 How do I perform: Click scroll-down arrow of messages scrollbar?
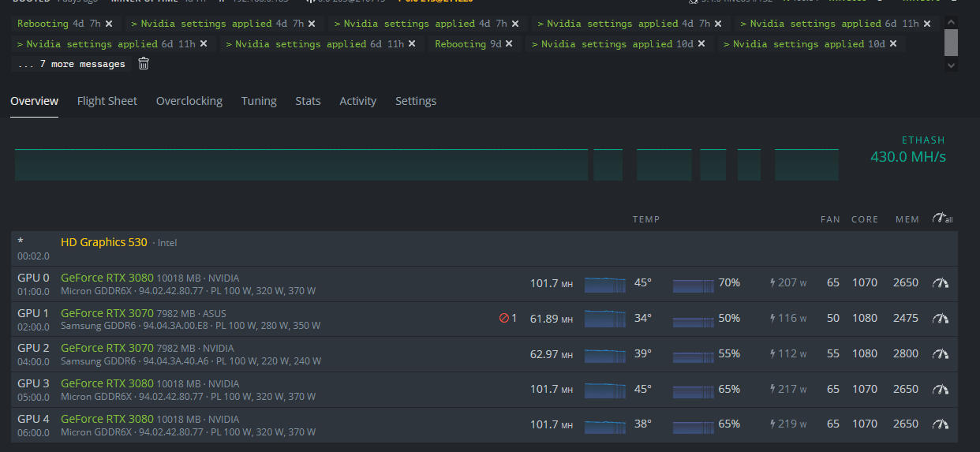[951, 65]
